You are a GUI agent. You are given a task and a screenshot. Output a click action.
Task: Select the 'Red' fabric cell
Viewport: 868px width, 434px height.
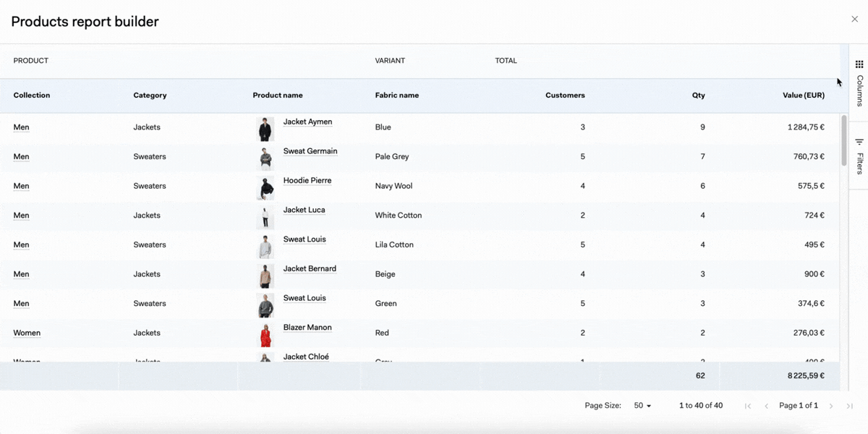(x=382, y=333)
